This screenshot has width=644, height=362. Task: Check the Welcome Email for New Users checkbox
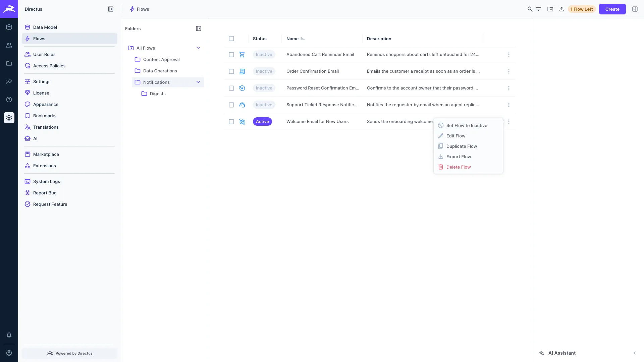pos(231,122)
